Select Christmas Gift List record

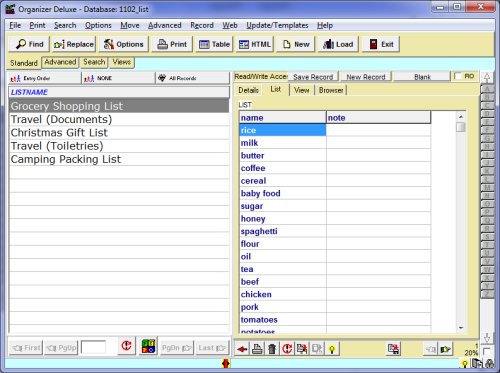[119, 133]
